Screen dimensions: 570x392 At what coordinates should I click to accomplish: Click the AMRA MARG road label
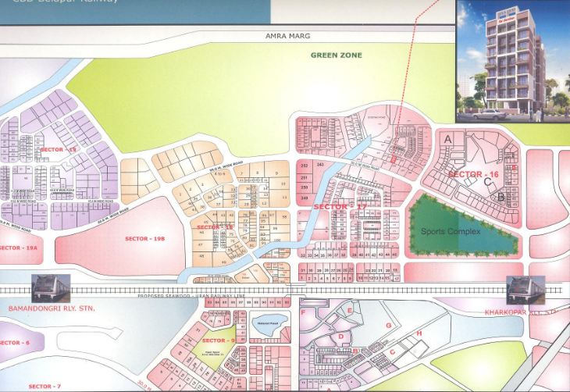[287, 36]
